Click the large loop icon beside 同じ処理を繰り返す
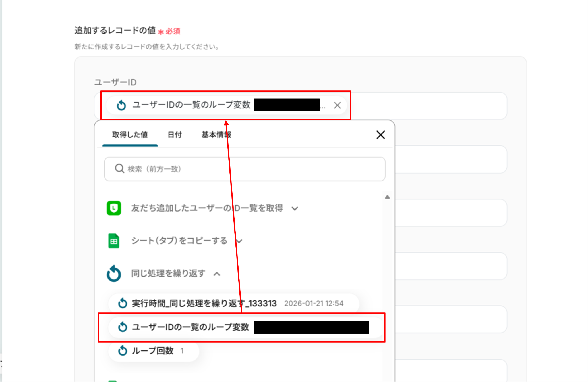This screenshot has width=588, height=382. [x=114, y=273]
